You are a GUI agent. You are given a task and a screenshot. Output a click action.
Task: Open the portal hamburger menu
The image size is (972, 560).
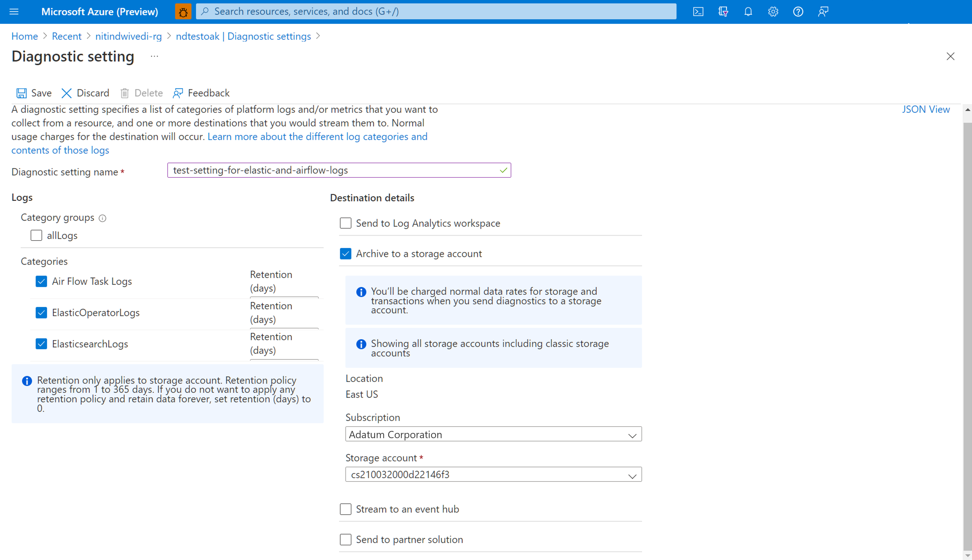tap(14, 11)
